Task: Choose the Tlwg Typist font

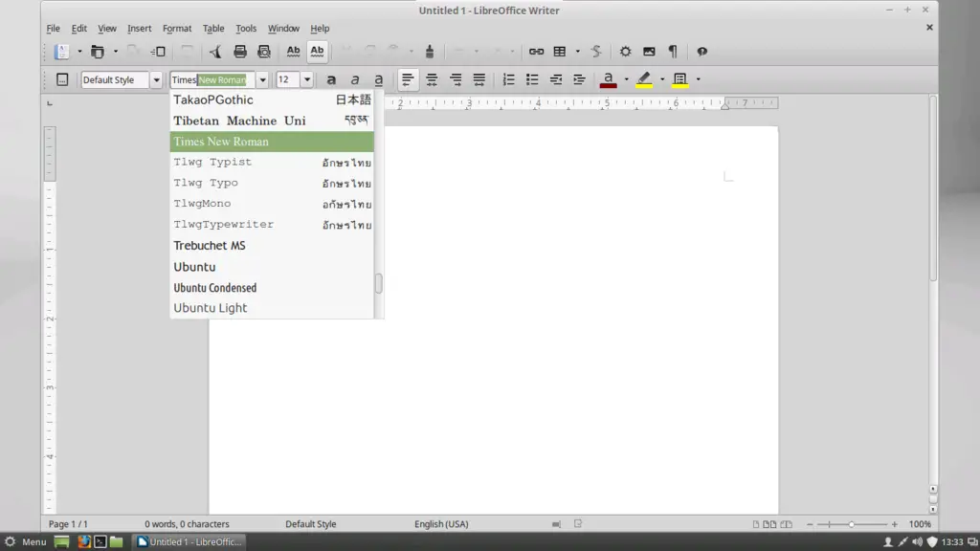Action: tap(272, 163)
